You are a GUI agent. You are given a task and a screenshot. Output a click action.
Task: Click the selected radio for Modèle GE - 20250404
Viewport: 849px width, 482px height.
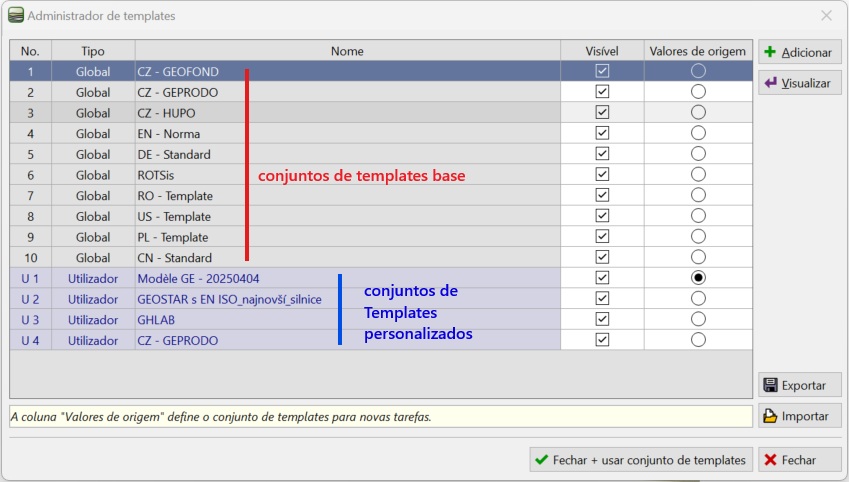click(x=698, y=278)
